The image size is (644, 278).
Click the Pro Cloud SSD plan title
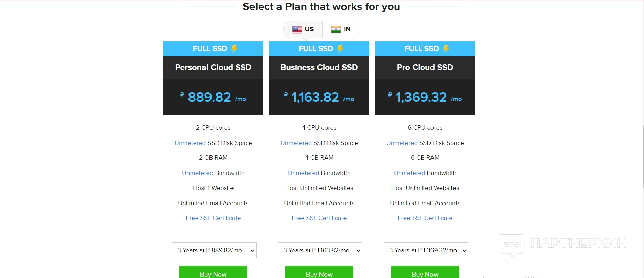(x=425, y=67)
